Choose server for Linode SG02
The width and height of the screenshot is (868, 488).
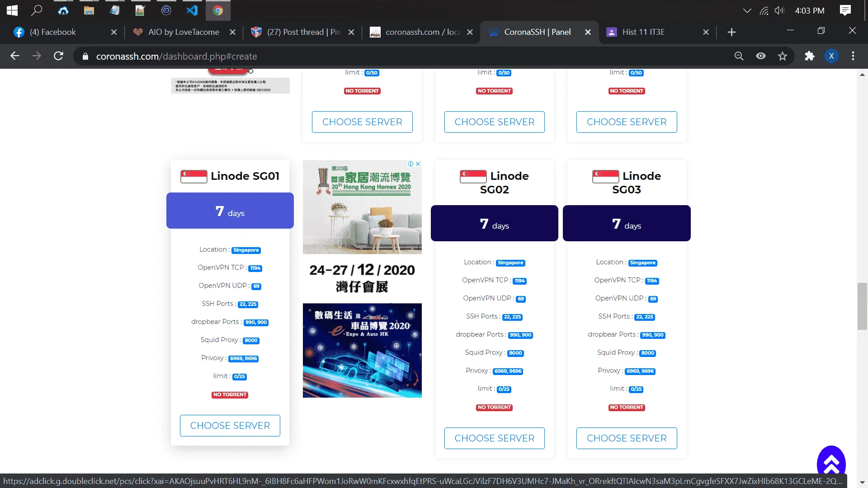click(495, 438)
